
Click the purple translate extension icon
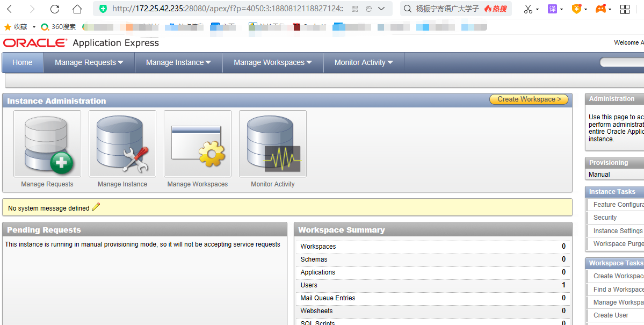point(553,9)
